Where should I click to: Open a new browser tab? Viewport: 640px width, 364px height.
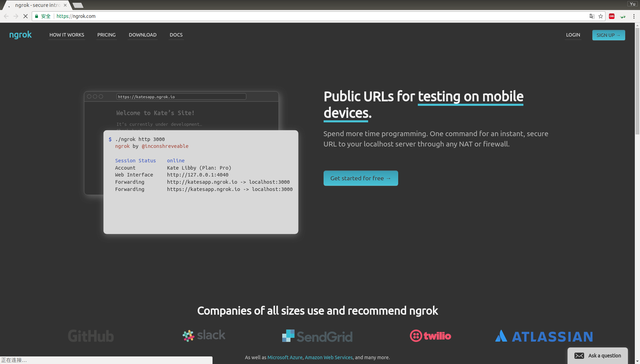coord(78,5)
